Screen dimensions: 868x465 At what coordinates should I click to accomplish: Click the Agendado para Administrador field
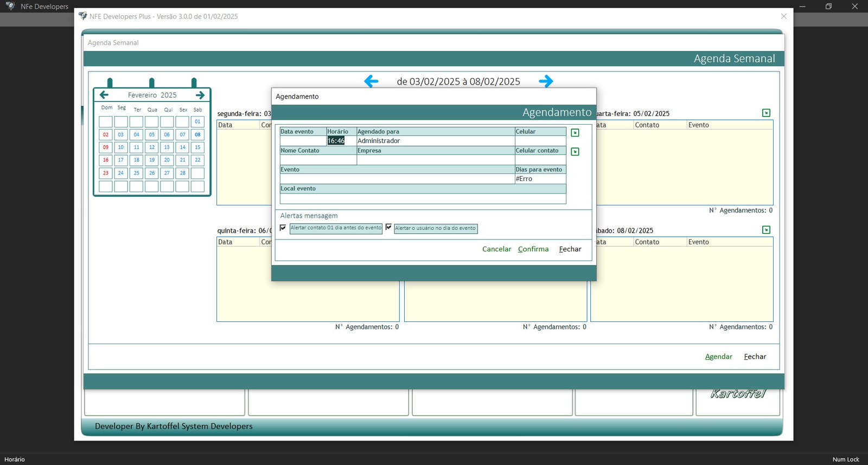[435, 141]
